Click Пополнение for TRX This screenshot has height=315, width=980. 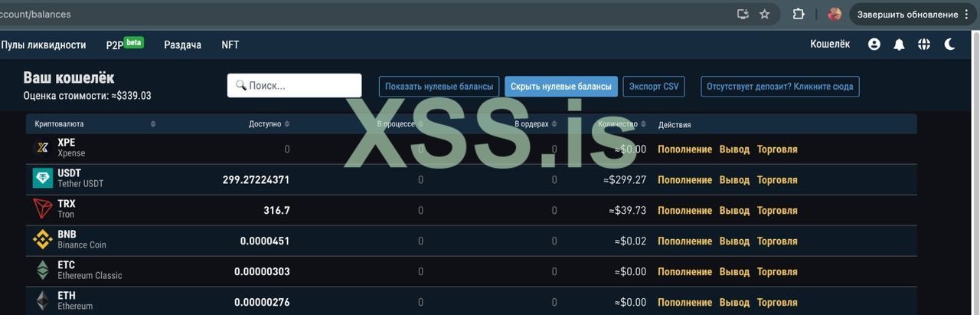point(684,210)
